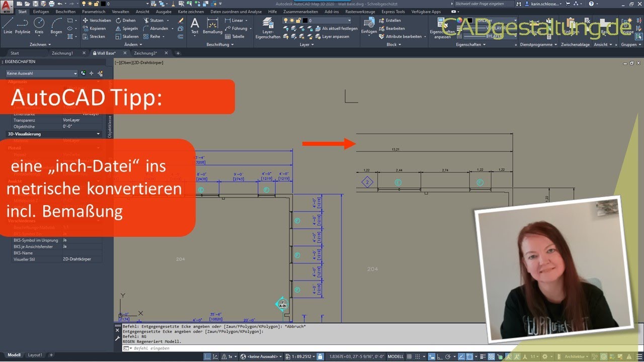Select the Polylinie tool
The width and height of the screenshot is (644, 362).
22,26
